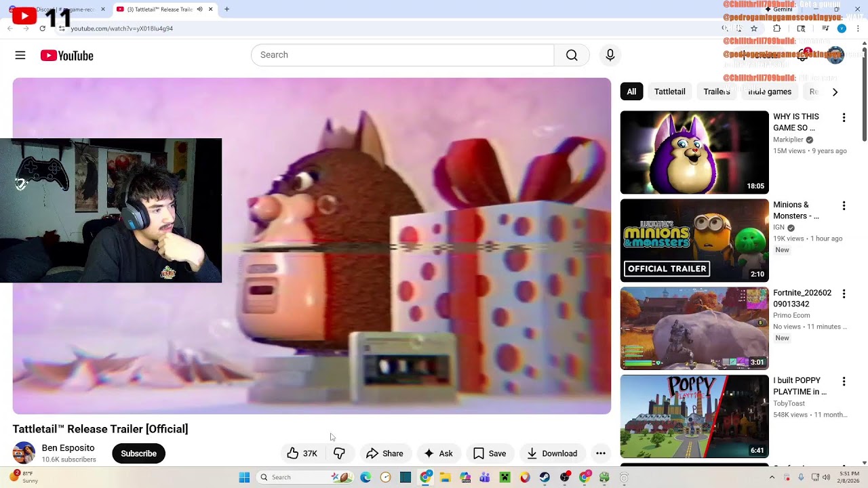Share the Tattletail trailer video
The image size is (868, 488).
(384, 453)
